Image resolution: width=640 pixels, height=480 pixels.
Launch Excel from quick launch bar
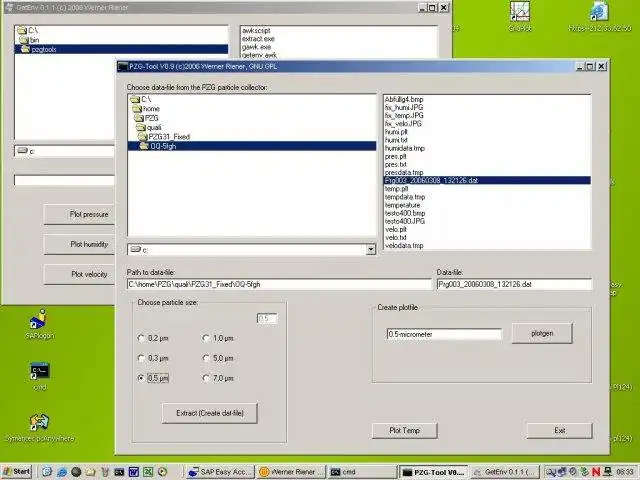pyautogui.click(x=148, y=472)
